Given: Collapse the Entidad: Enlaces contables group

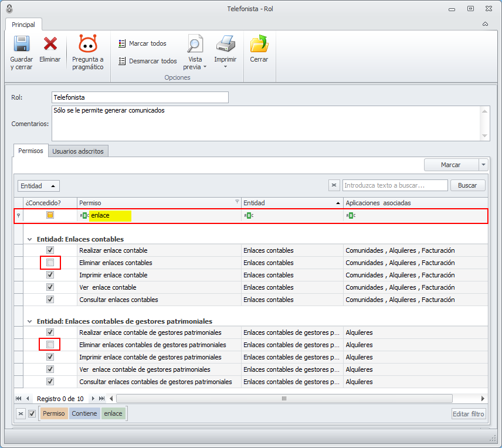Looking at the screenshot, I should pyautogui.click(x=30, y=239).
